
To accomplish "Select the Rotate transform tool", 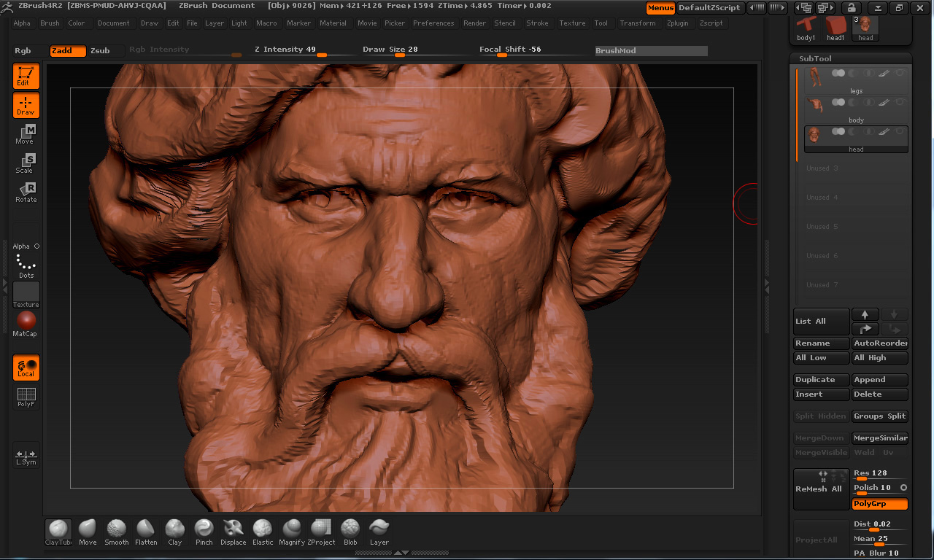I will point(26,192).
